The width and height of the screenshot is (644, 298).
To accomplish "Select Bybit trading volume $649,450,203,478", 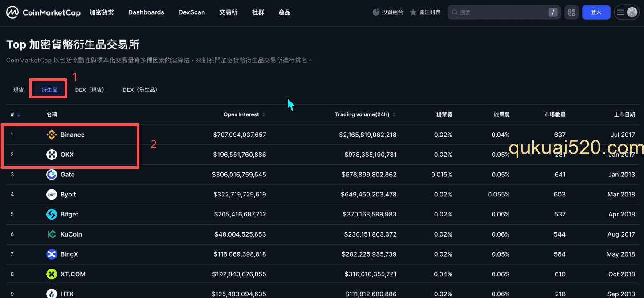I will tap(369, 194).
